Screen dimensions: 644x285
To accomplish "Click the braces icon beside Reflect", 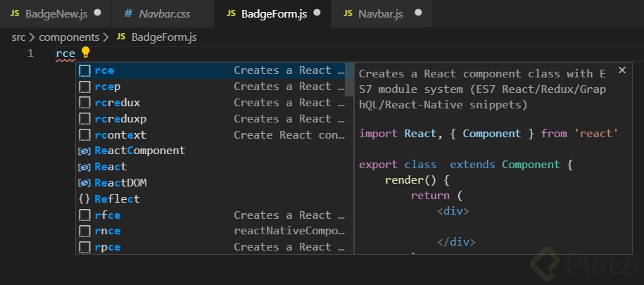I will 84,199.
